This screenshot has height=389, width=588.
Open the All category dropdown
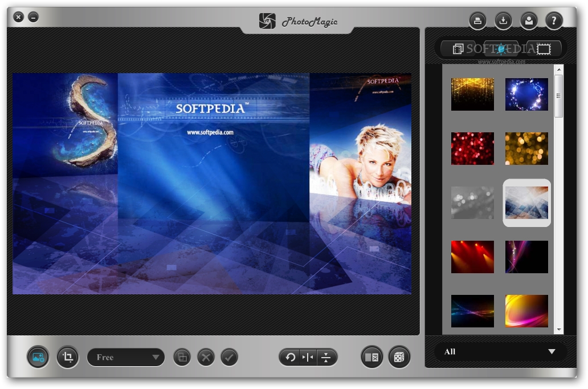click(500, 352)
